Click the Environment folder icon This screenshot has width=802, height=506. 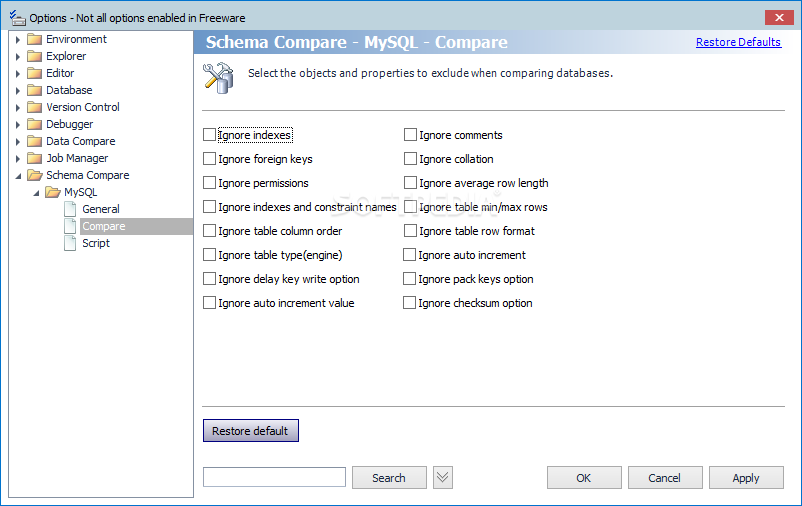(x=34, y=39)
